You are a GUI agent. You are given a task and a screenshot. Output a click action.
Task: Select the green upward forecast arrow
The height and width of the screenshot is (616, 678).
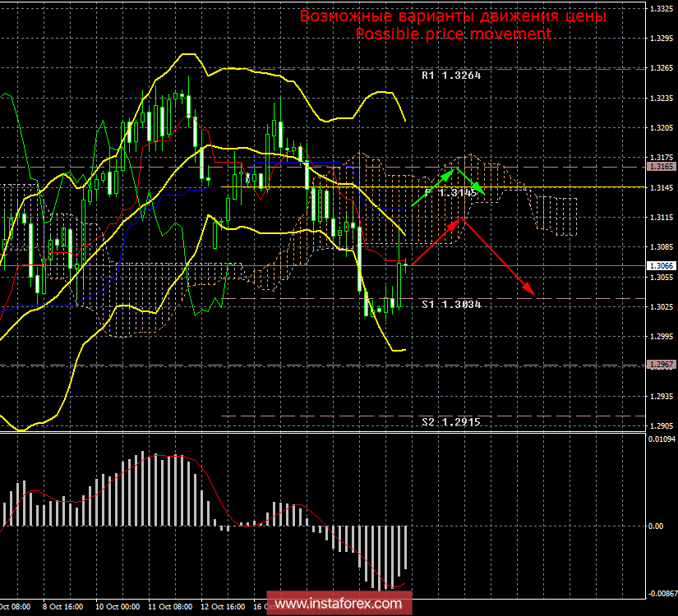[434, 185]
